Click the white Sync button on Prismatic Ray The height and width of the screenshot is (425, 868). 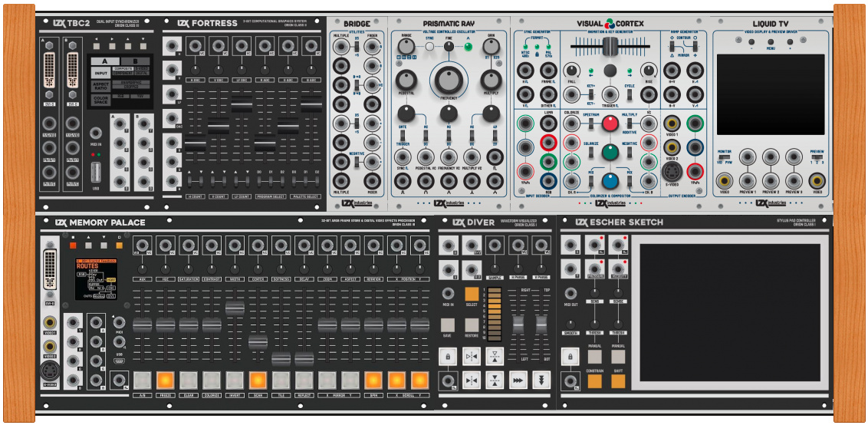tap(430, 47)
